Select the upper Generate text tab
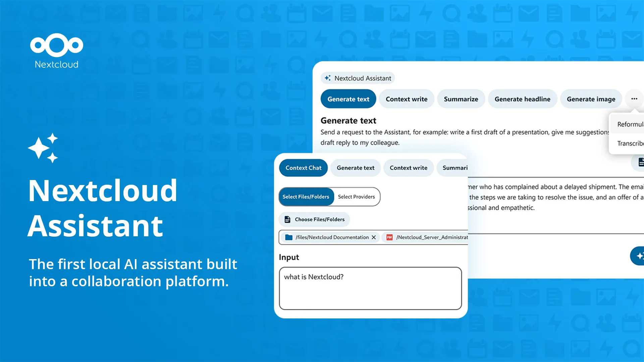The image size is (644, 362). [348, 99]
